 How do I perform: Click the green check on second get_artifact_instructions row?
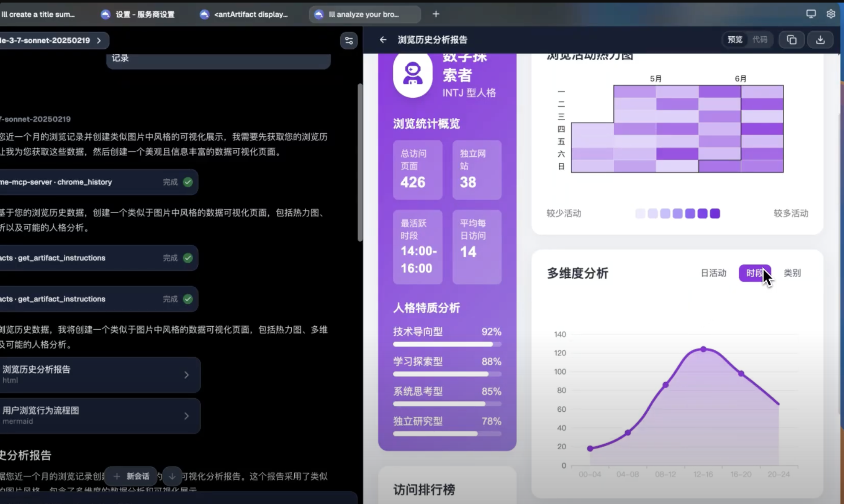click(x=188, y=299)
